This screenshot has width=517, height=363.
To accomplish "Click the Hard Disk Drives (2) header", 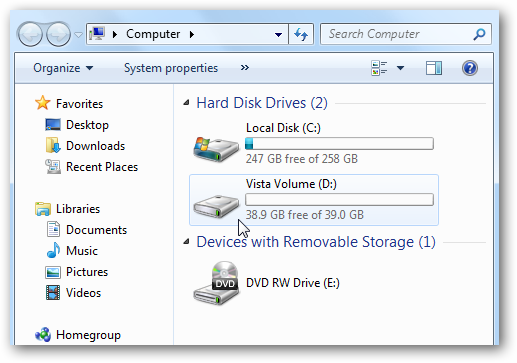I will 262,103.
